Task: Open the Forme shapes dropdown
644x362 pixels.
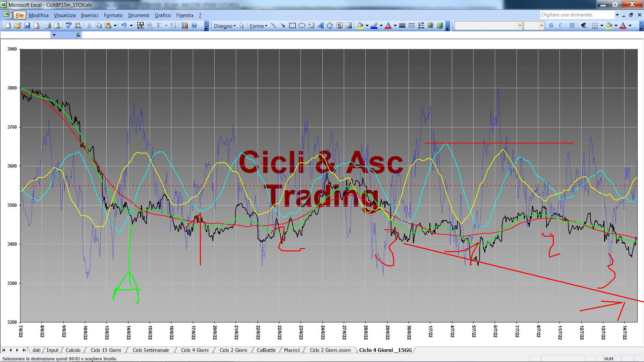Action: [x=258, y=26]
